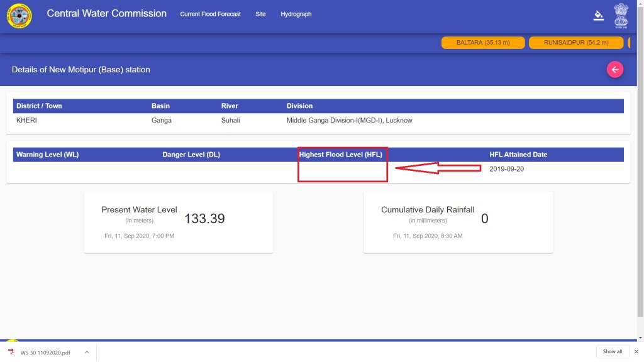Open the Current Flood Forecast menu
Image resolution: width=644 pixels, height=362 pixels.
210,14
